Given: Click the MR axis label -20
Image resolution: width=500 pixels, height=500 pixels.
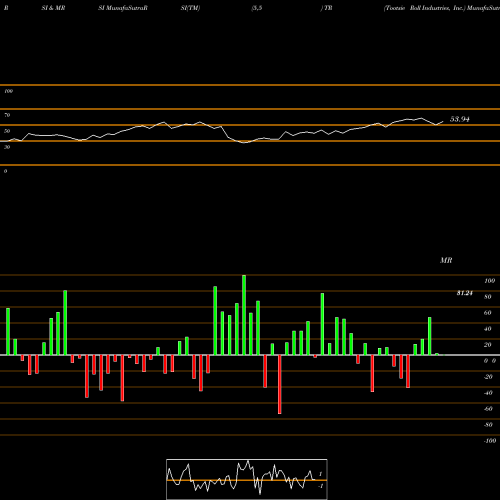Looking at the screenshot, I should 488,377.
